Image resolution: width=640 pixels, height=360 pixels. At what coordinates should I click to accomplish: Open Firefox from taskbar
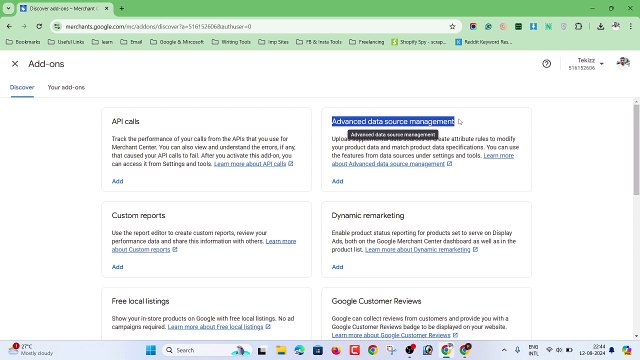pyautogui.click(x=336, y=350)
